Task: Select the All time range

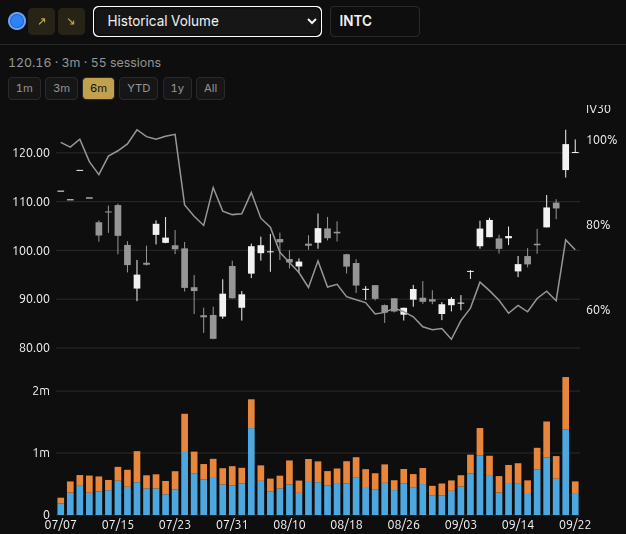Action: (x=210, y=88)
